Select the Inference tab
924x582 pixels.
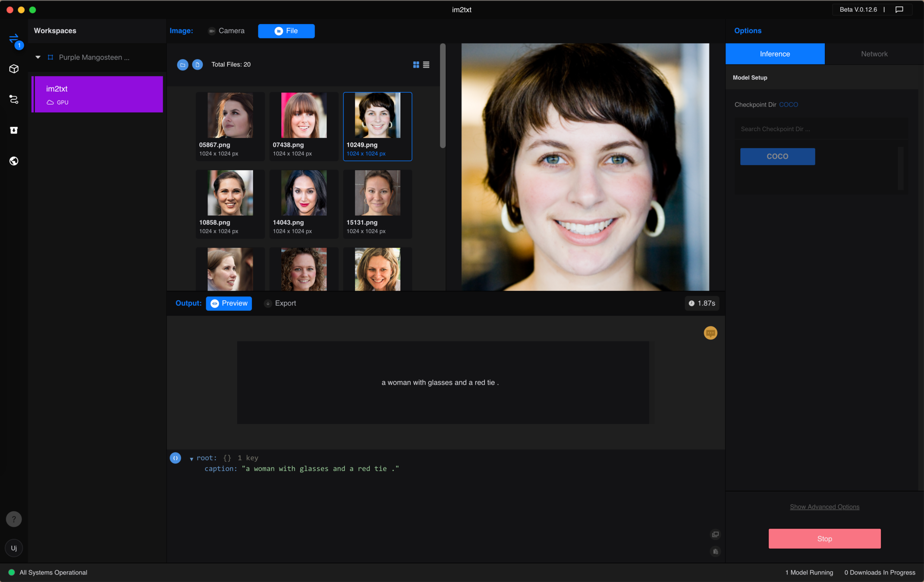tap(775, 54)
